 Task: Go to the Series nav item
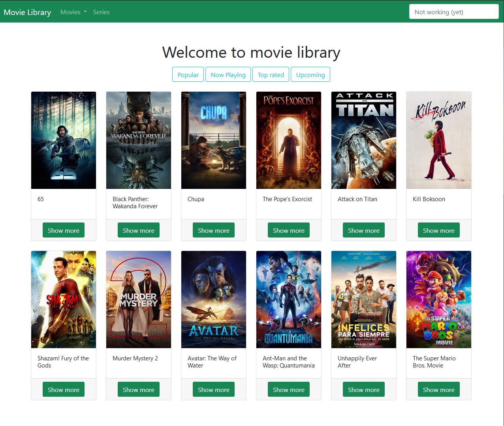101,12
